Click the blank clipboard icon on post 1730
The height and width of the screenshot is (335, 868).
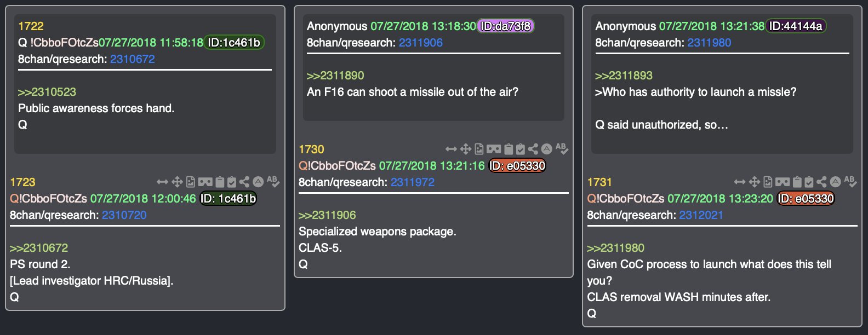pyautogui.click(x=509, y=149)
